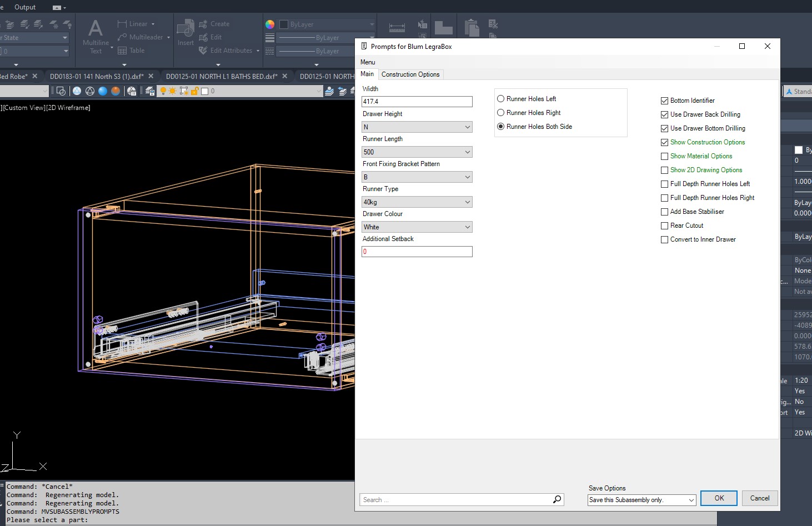Click the layer lock padlock icon

(194, 91)
